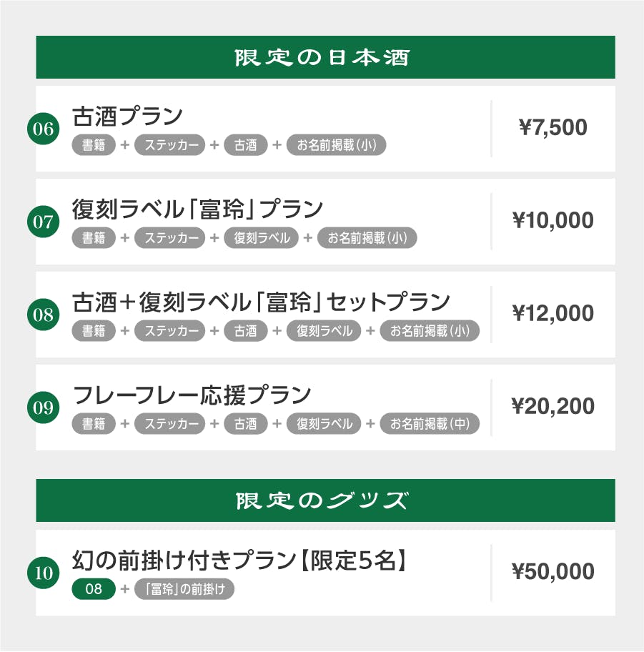Open the 古酒プラン title
The height and width of the screenshot is (652, 644).
click(128, 116)
